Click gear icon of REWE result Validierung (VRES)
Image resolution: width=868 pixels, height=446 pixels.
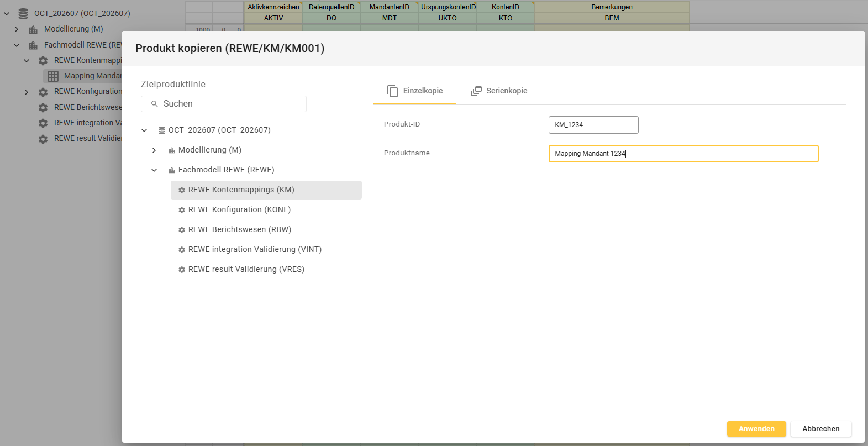[x=182, y=270]
